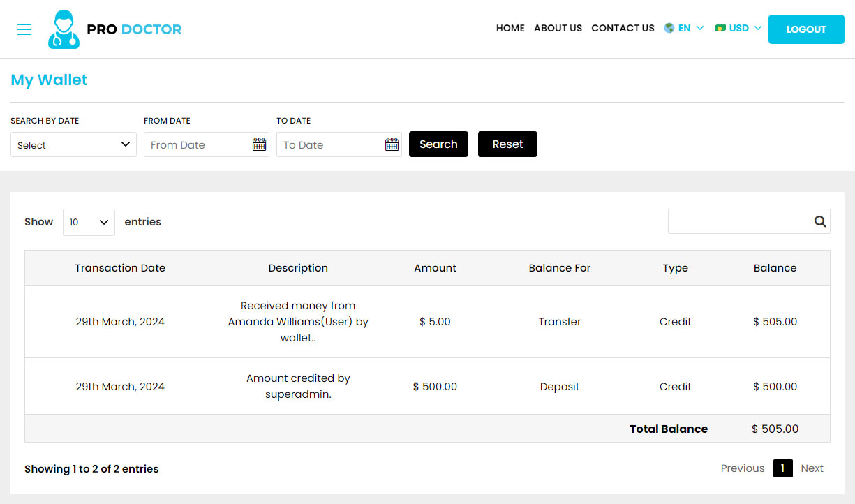Change the Show entries count dropdown
The image size is (855, 504).
(89, 222)
